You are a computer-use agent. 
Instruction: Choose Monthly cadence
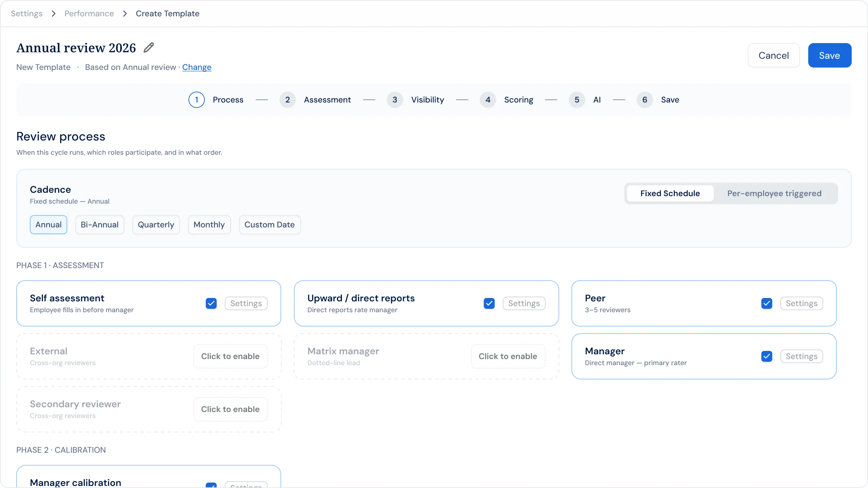click(209, 225)
